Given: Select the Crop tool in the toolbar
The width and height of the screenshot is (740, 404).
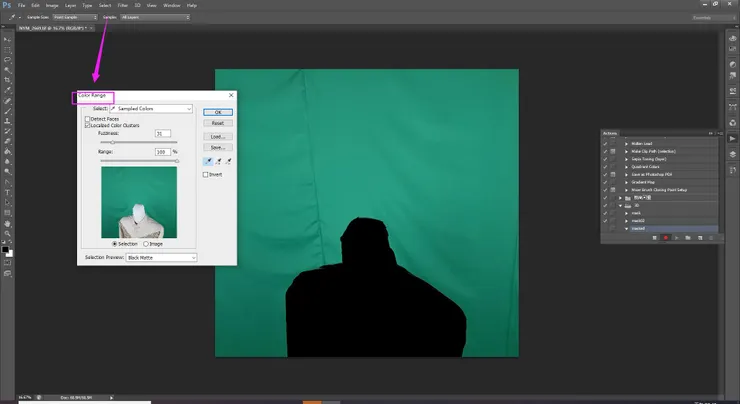Looking at the screenshot, I should [x=8, y=79].
